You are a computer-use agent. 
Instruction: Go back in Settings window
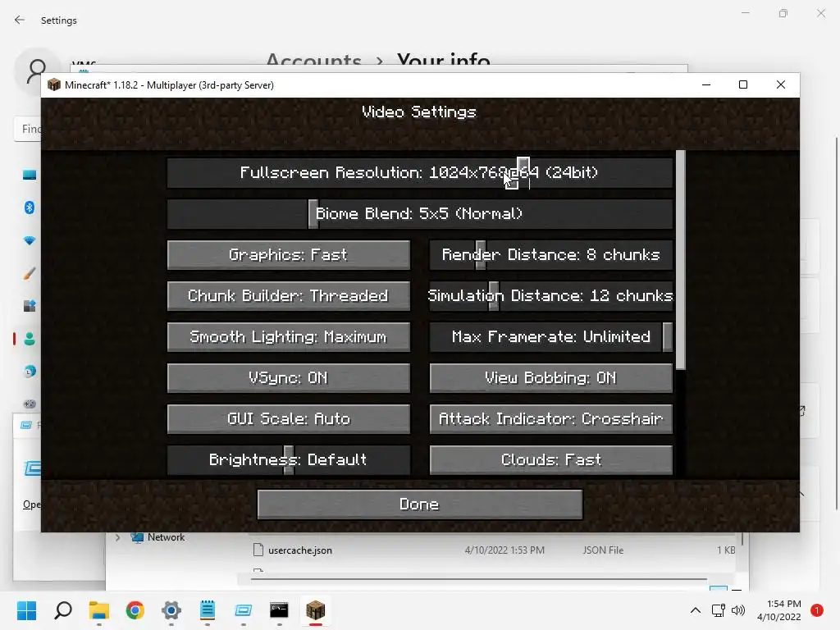20,20
